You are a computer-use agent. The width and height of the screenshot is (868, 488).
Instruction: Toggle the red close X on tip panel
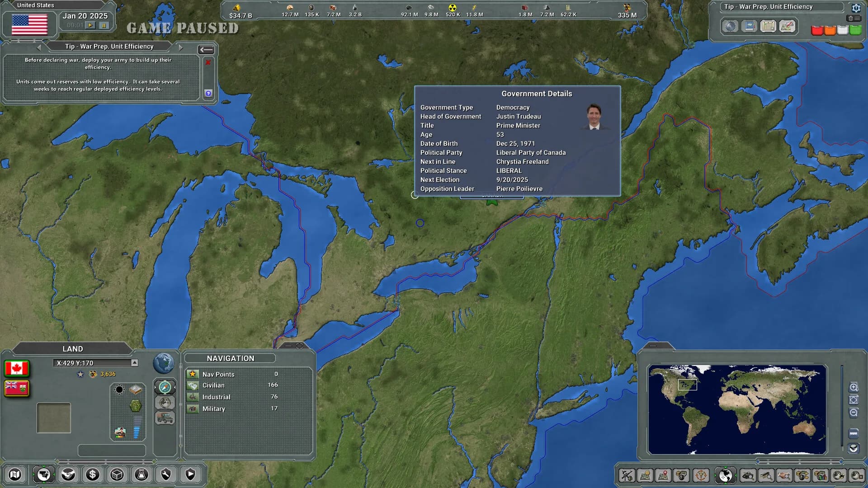(208, 62)
